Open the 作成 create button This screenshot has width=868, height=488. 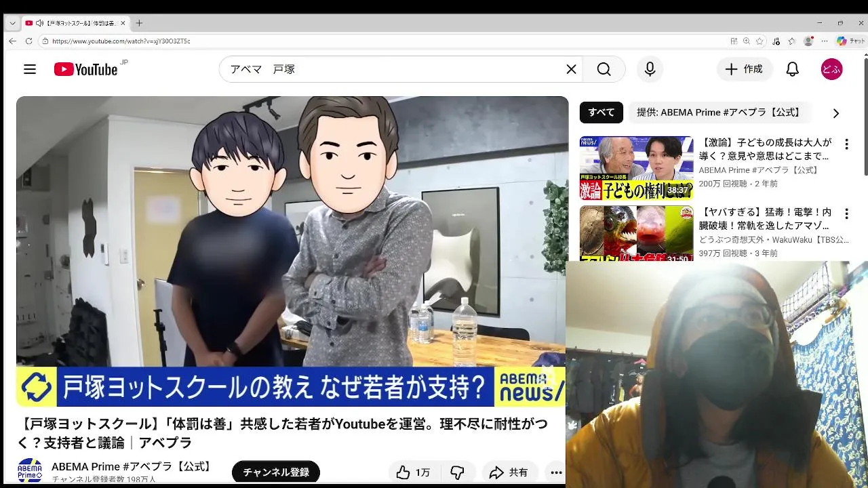tap(745, 69)
